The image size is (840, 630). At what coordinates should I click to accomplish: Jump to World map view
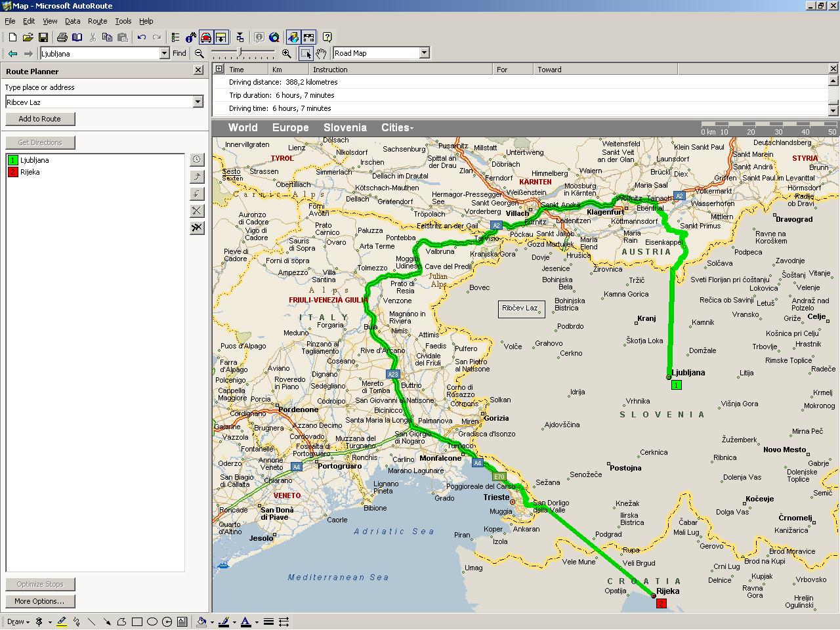pyautogui.click(x=243, y=128)
